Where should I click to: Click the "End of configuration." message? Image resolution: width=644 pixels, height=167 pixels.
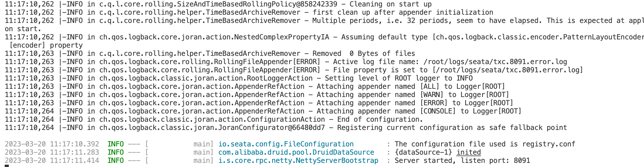click(x=380, y=119)
